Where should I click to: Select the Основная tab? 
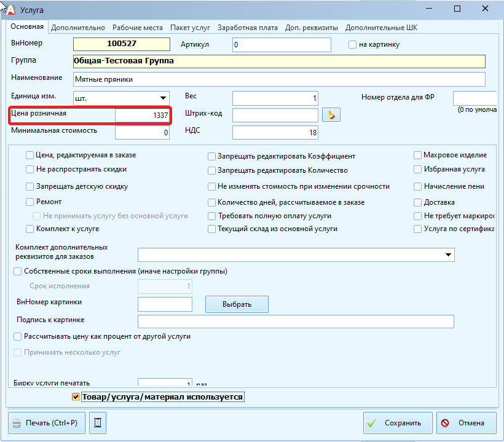coord(27,26)
